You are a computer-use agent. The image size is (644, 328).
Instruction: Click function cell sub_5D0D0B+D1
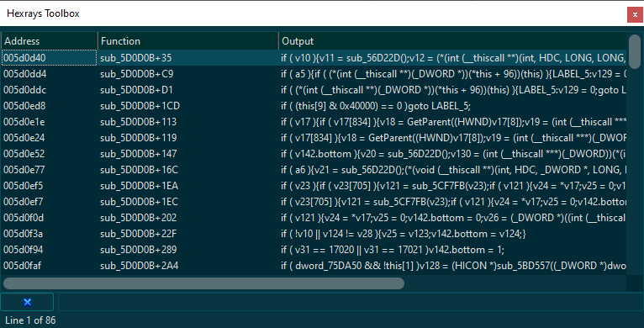tap(137, 90)
